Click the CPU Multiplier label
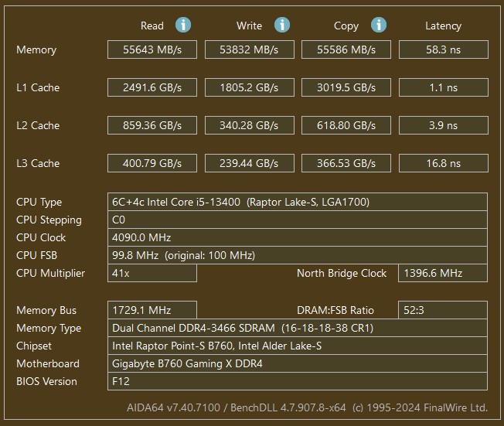 tap(50, 273)
